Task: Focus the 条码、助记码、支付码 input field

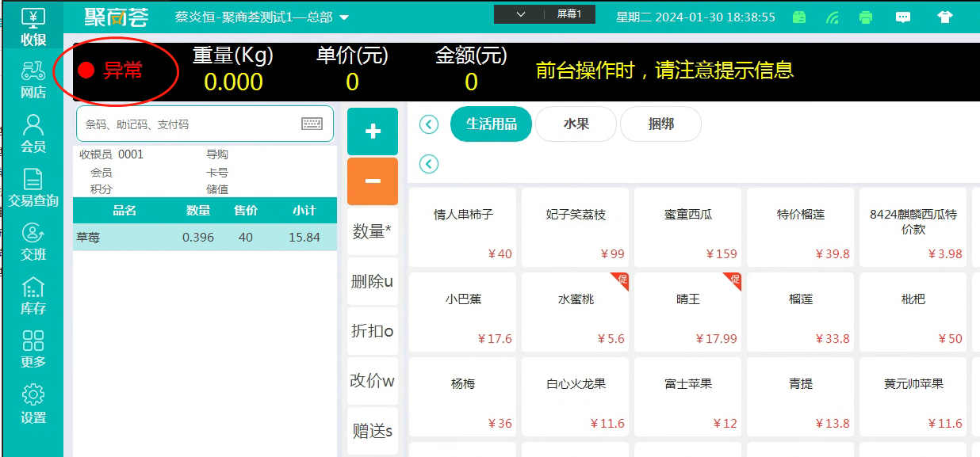Action: click(205, 124)
